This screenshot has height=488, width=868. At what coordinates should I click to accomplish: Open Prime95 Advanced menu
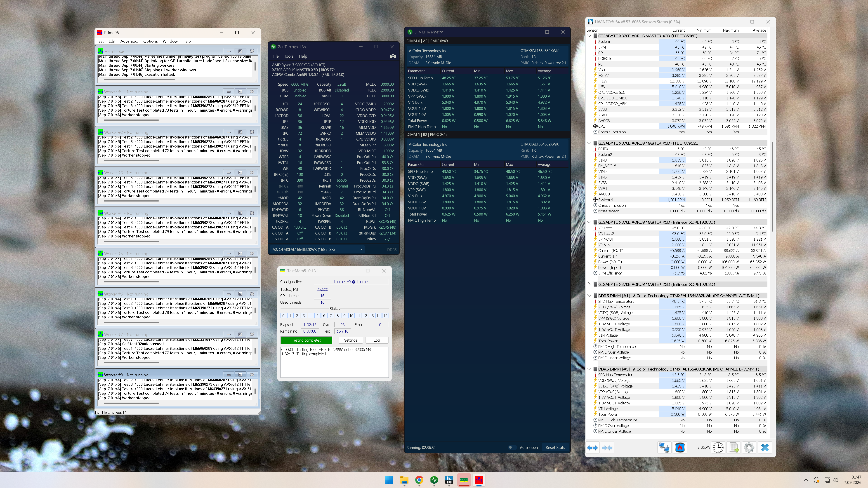click(x=129, y=41)
